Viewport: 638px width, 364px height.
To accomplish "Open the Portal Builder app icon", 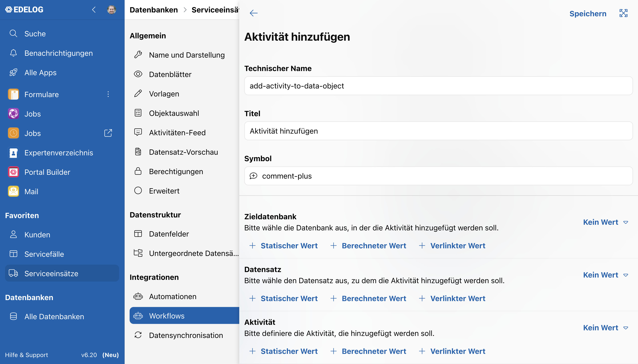I will (x=13, y=172).
